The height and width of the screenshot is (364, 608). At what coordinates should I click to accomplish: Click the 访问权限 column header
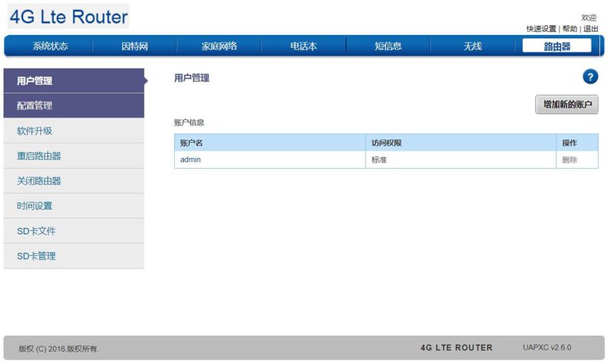461,143
